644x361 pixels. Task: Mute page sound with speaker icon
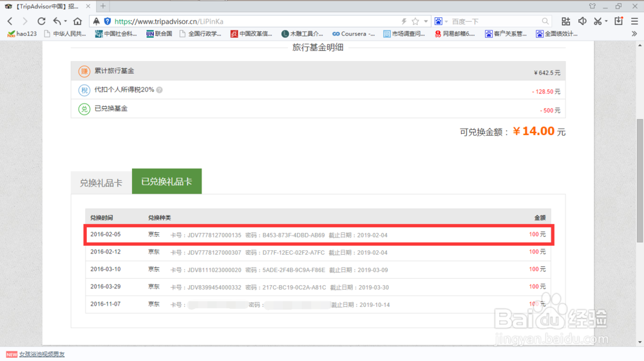tap(582, 21)
